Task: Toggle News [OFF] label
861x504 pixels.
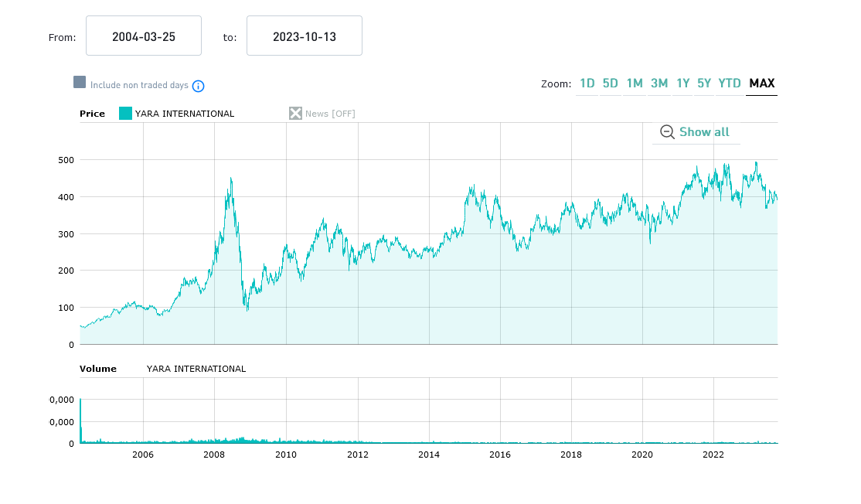Action: point(330,114)
